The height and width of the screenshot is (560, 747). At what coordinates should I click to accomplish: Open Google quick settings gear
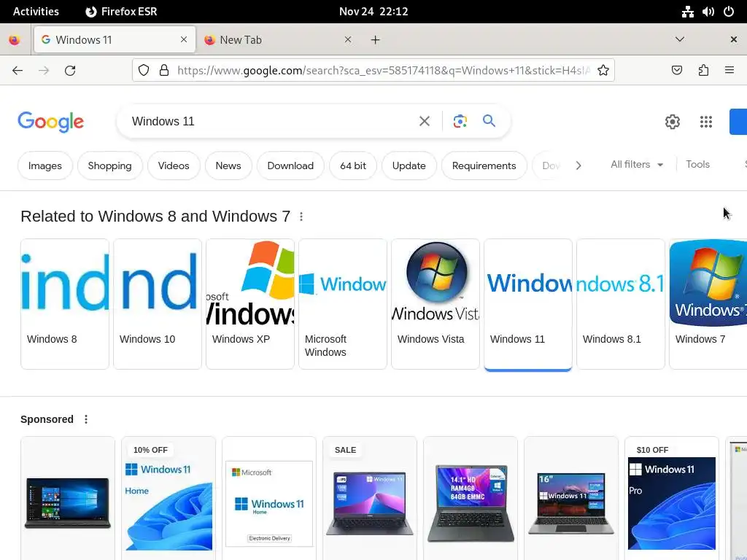(x=672, y=122)
